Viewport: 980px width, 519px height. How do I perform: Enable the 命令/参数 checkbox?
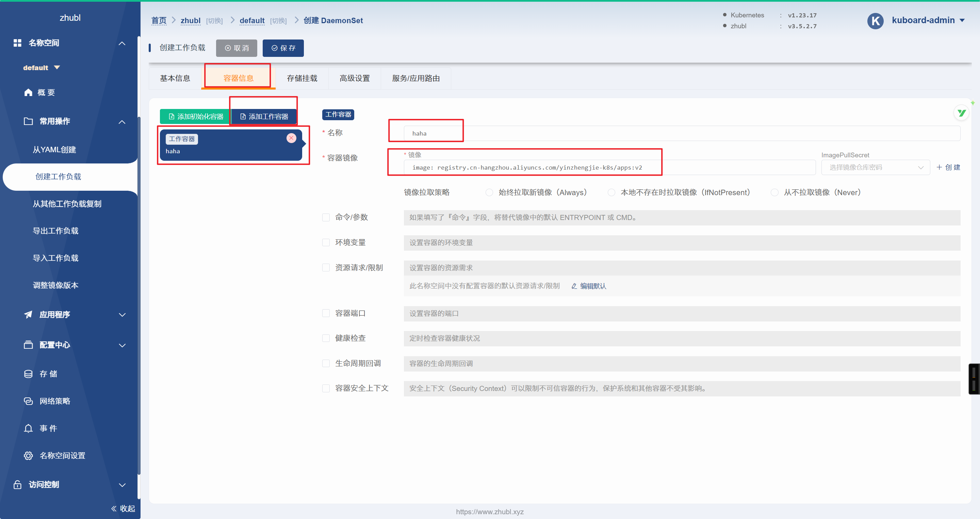pyautogui.click(x=326, y=217)
